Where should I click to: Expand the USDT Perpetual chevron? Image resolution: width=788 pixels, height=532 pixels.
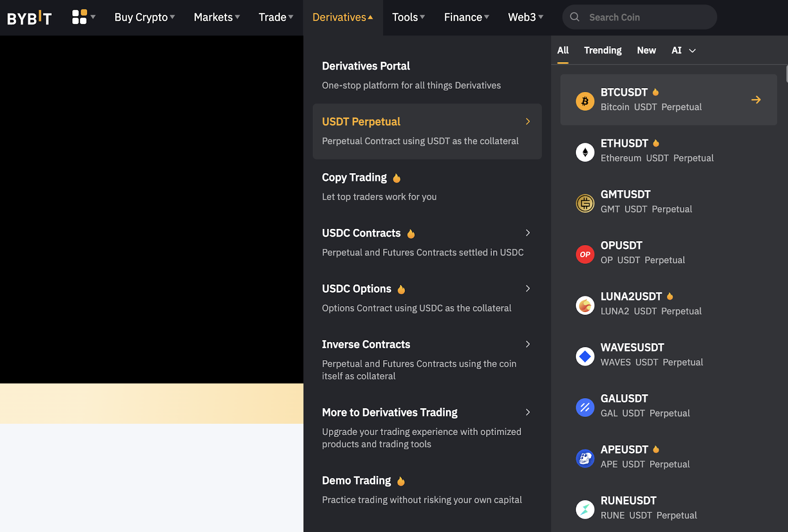click(x=528, y=122)
